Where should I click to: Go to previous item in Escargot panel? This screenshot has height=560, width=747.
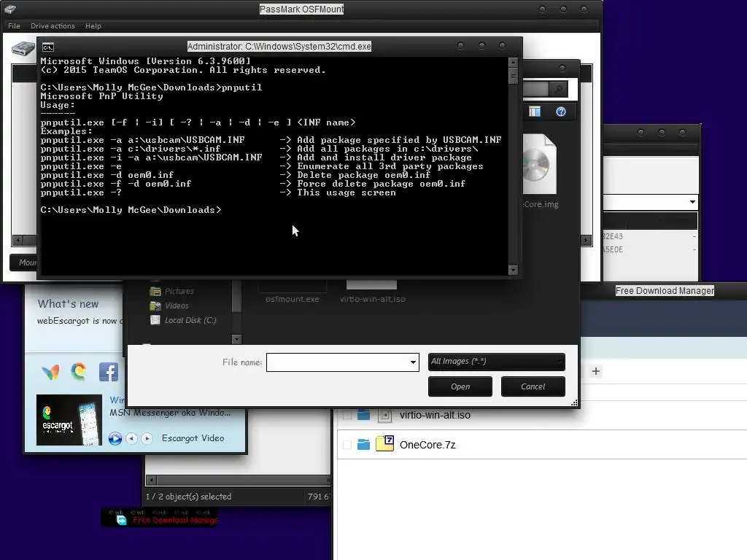(x=132, y=438)
